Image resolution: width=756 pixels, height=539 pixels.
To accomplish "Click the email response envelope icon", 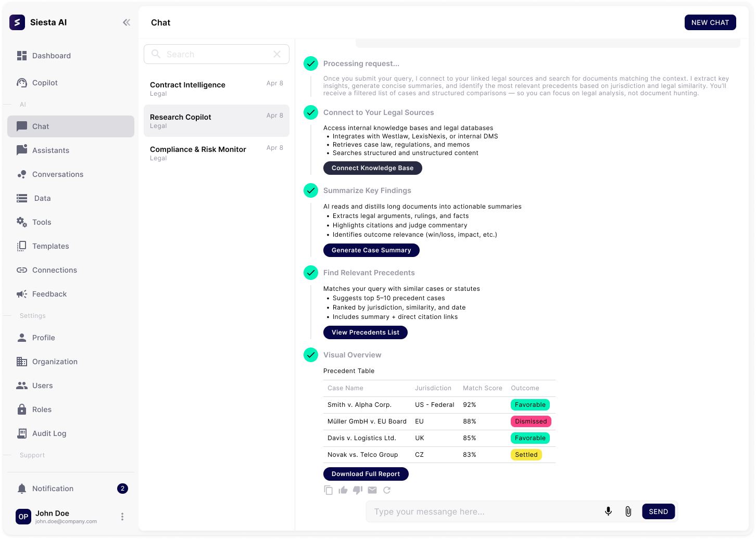I will (372, 490).
